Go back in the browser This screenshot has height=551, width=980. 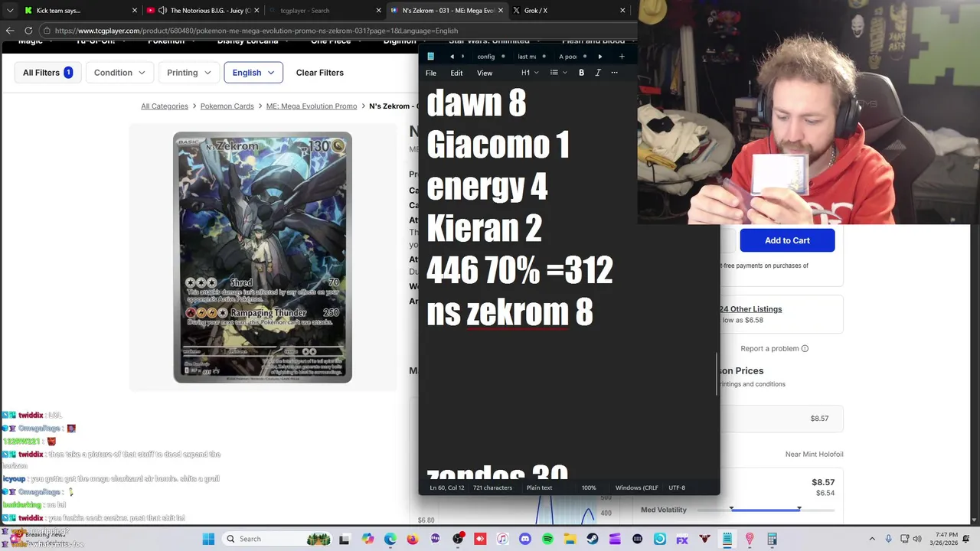coord(10,31)
